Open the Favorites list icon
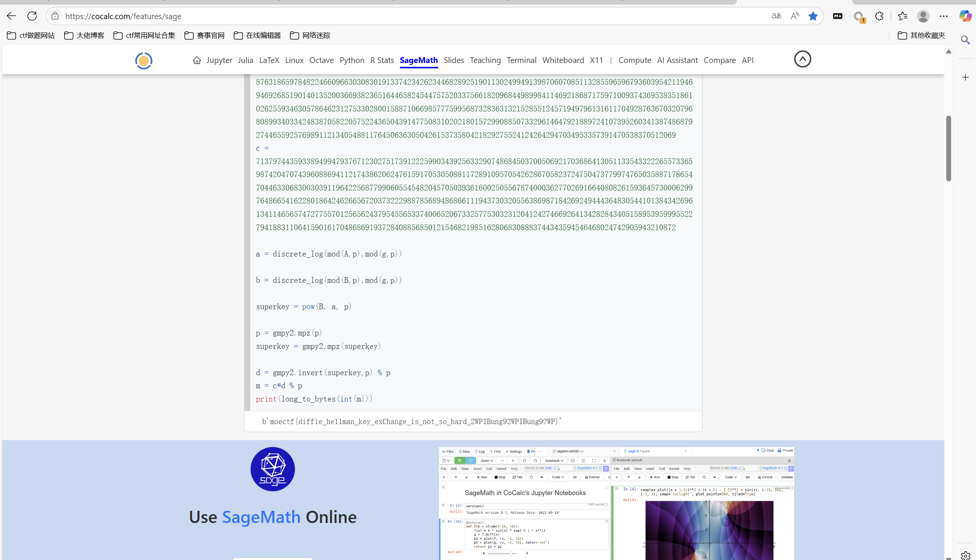This screenshot has height=560, width=976. point(902,16)
